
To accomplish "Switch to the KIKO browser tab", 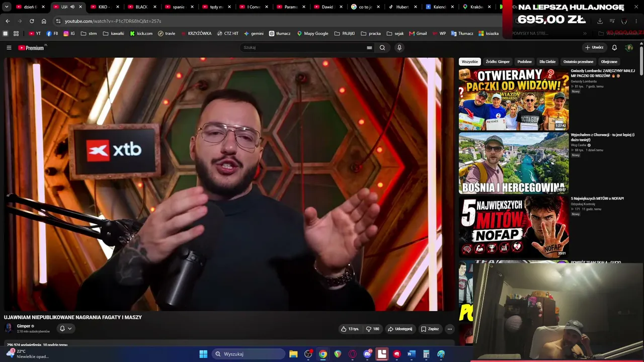I will [105, 7].
